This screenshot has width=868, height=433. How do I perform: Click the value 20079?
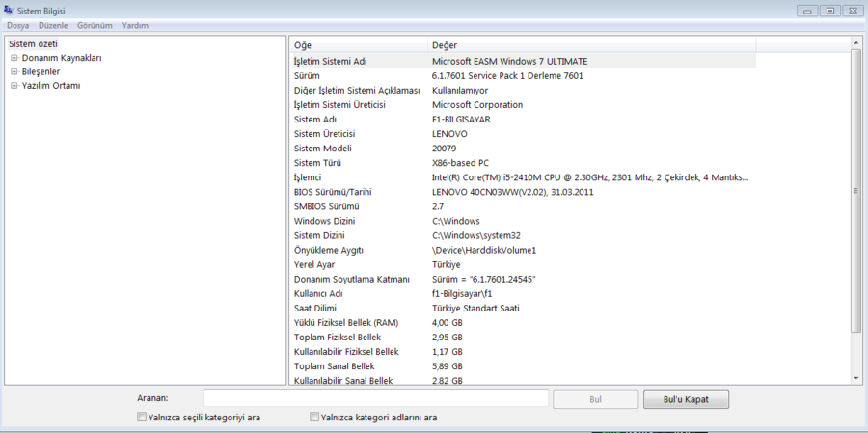click(444, 149)
